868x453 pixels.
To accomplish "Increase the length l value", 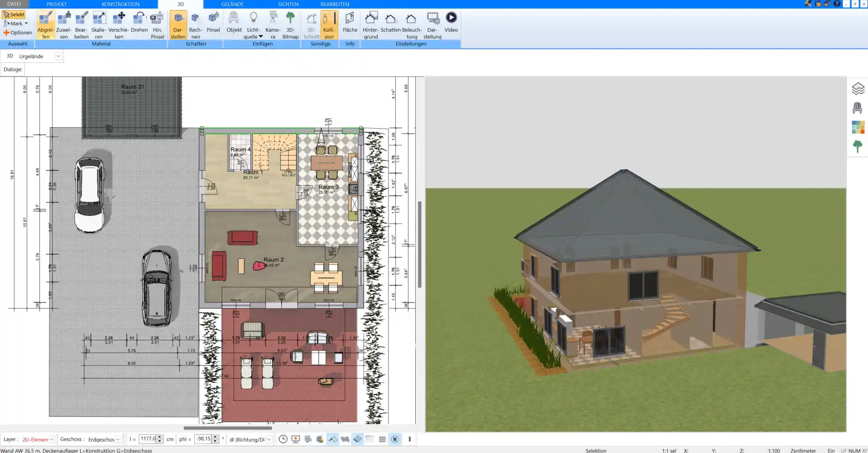I will (159, 437).
